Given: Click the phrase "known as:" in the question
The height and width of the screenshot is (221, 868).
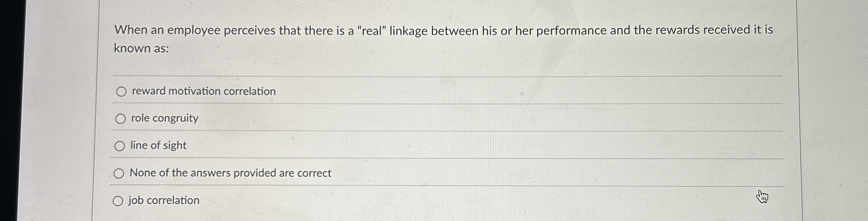Looking at the screenshot, I should tap(142, 48).
